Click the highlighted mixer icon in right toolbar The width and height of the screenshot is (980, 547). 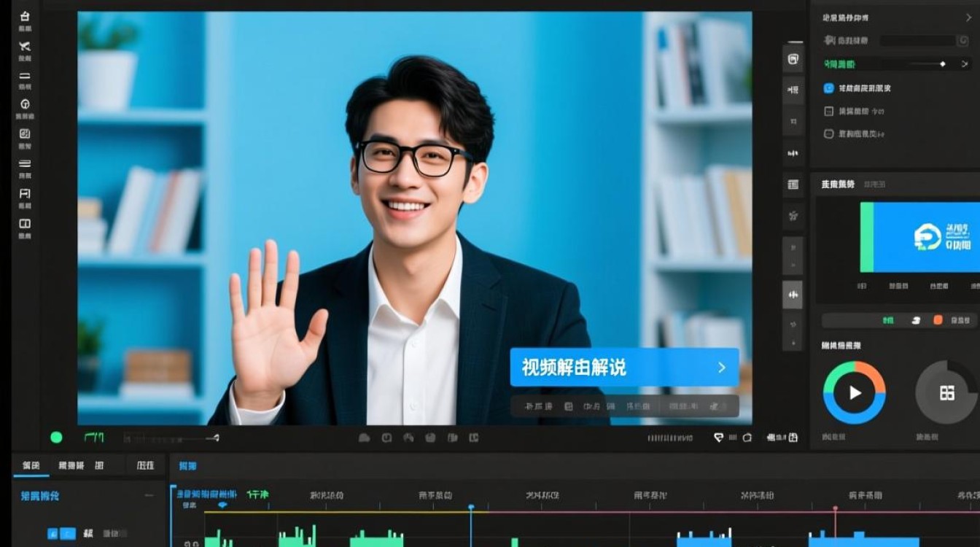[793, 295]
